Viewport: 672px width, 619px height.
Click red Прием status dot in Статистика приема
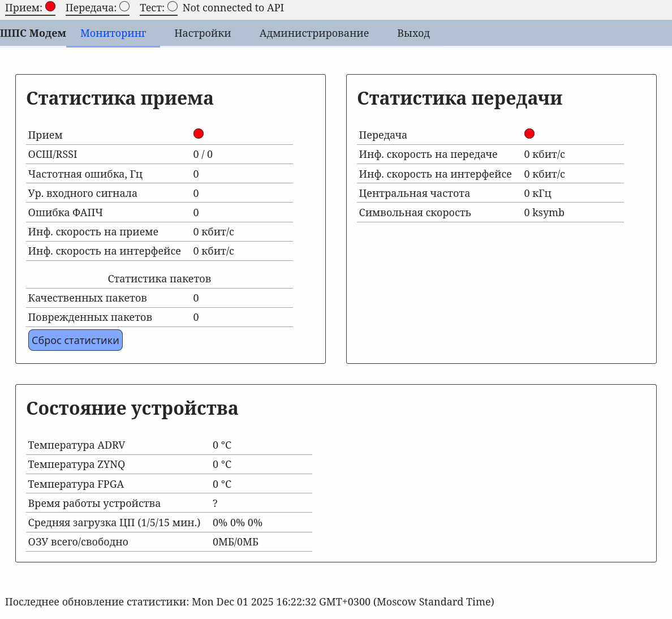click(198, 134)
